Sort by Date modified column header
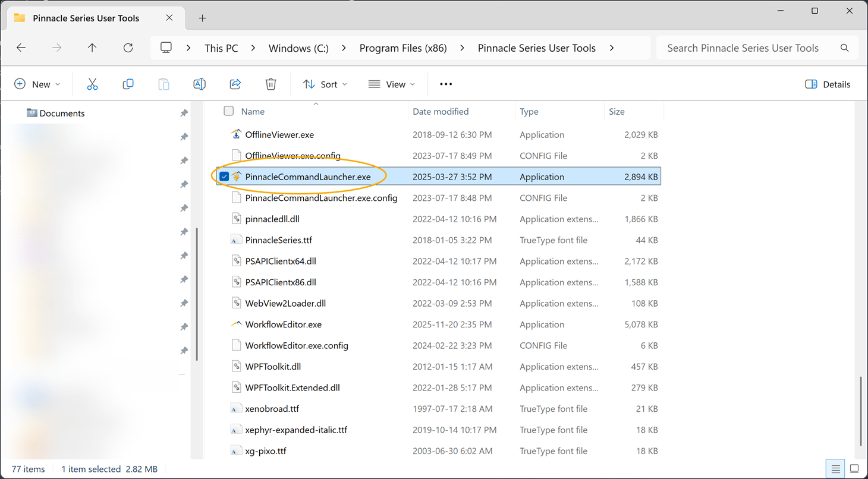This screenshot has width=868, height=479. pyautogui.click(x=441, y=111)
